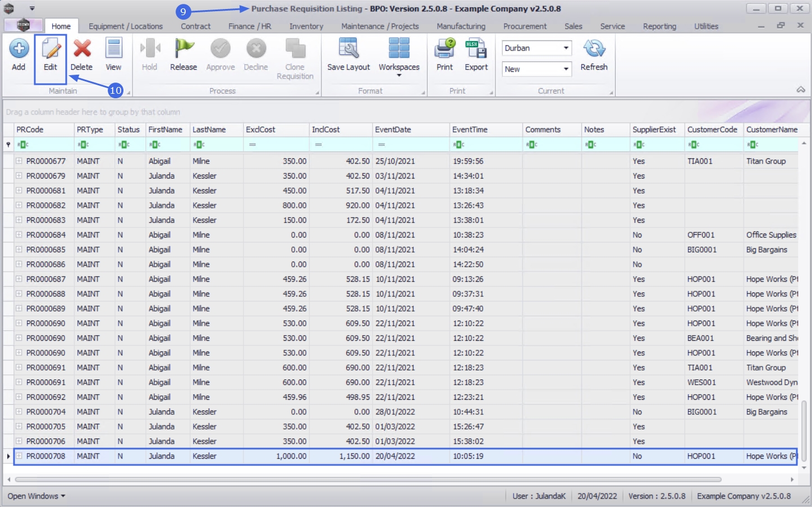The height and width of the screenshot is (507, 812).
Task: Expand row PR0000708 details
Action: point(19,456)
